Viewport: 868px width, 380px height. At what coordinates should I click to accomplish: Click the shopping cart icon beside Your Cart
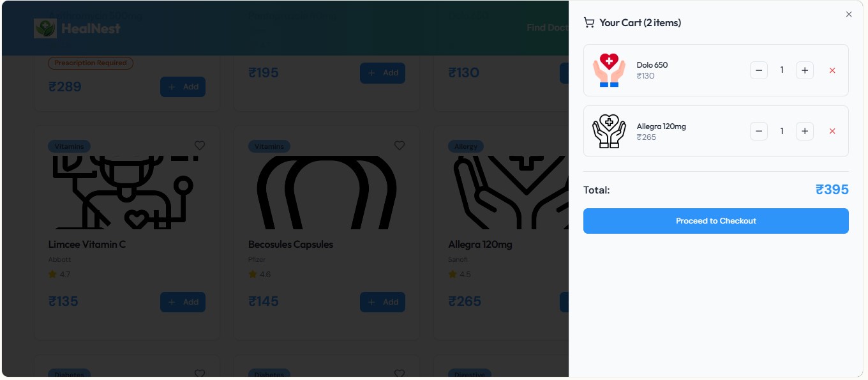tap(589, 23)
